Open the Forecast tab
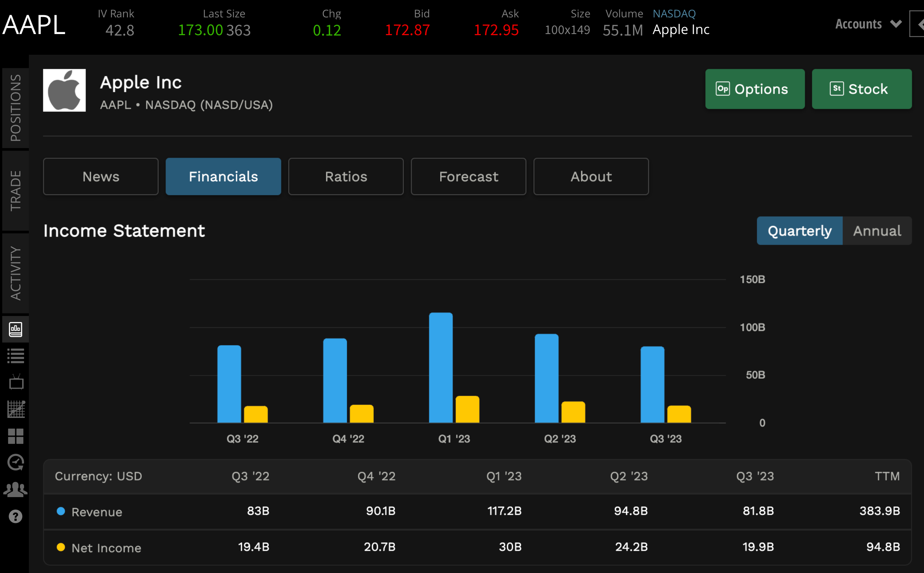Screen dimensions: 924x573 pos(468,176)
